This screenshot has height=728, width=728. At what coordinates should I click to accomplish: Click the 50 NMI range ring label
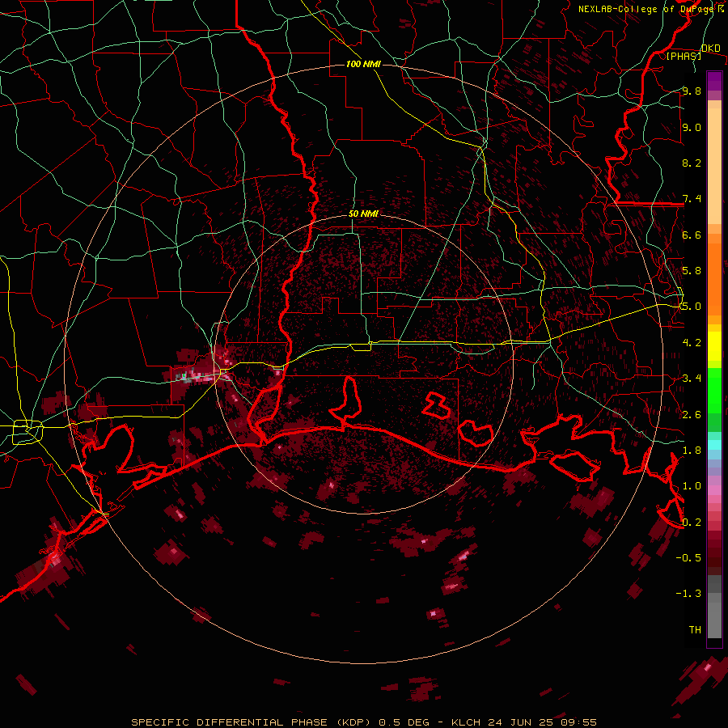tap(363, 214)
